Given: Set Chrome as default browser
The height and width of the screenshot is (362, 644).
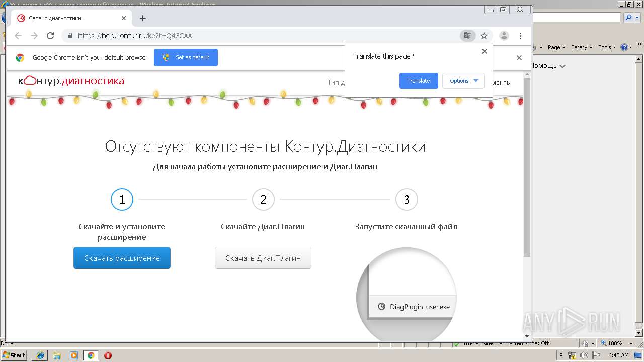Looking at the screenshot, I should tap(186, 57).
